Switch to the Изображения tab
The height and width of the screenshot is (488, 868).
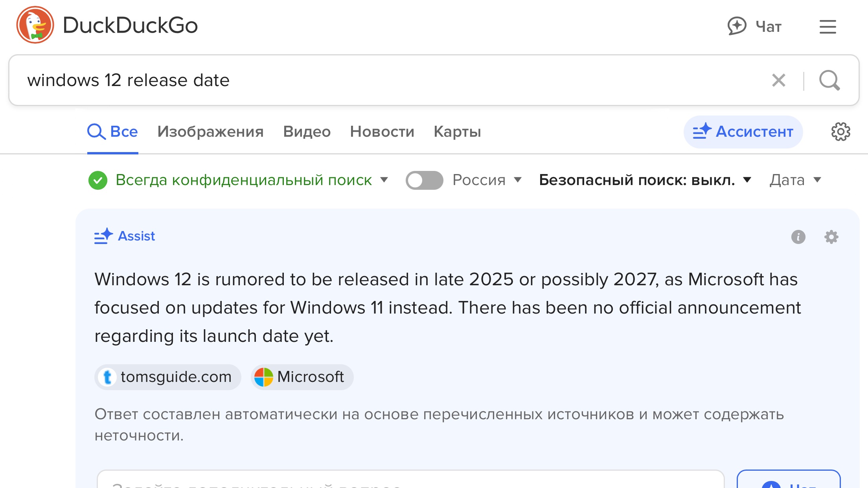[210, 132]
